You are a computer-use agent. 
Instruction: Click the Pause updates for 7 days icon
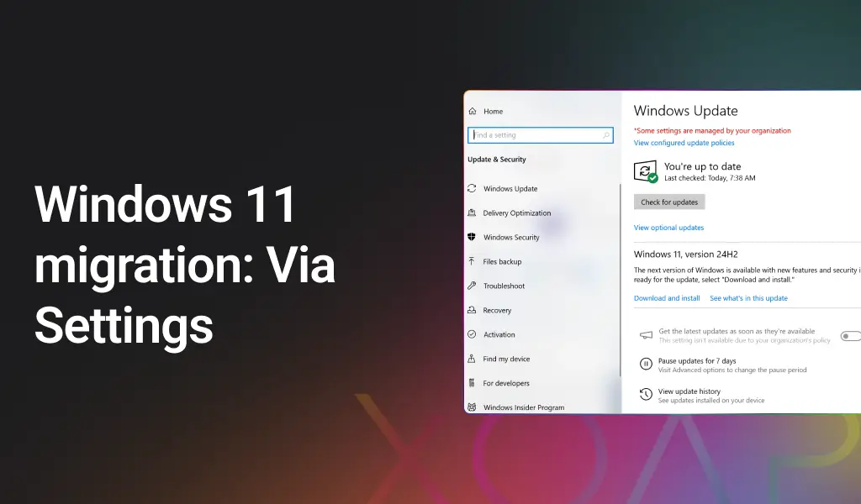(646, 364)
